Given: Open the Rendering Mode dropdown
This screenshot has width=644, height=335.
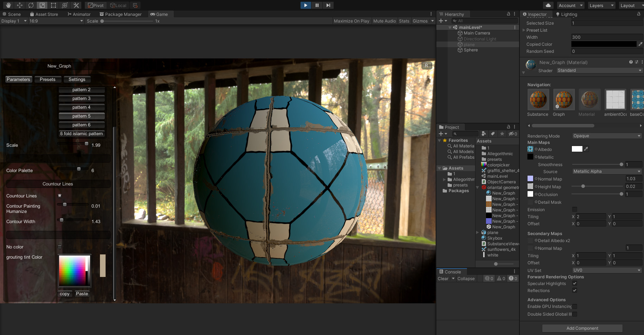Looking at the screenshot, I should pyautogui.click(x=607, y=136).
